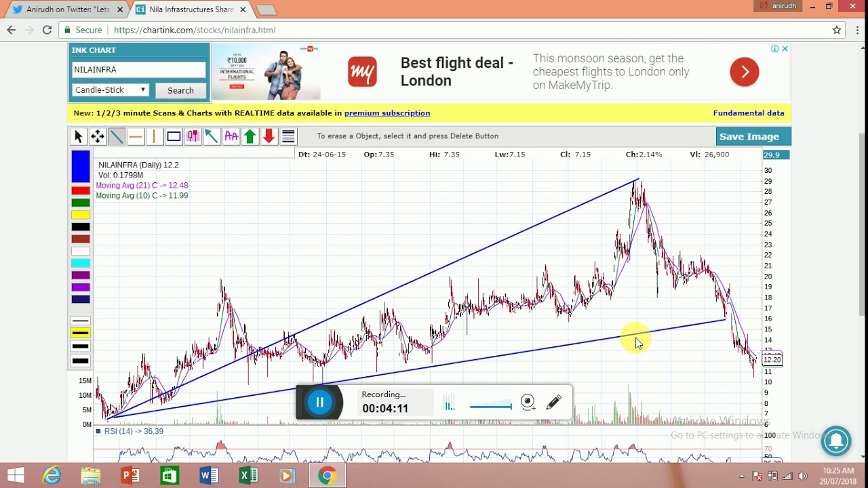Pick the white color swatch

click(x=81, y=251)
